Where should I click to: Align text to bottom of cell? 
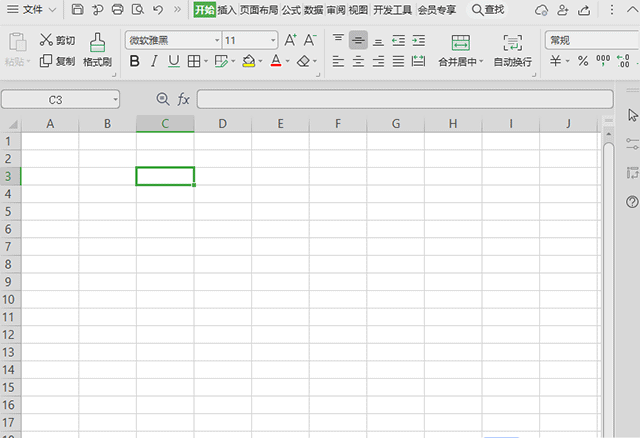[378, 40]
